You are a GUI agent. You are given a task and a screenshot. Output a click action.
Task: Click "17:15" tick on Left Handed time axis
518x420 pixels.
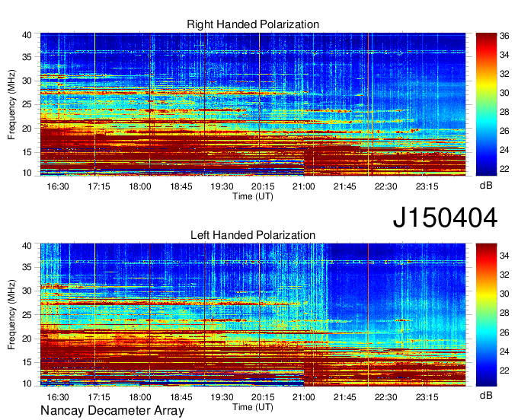[99, 396]
